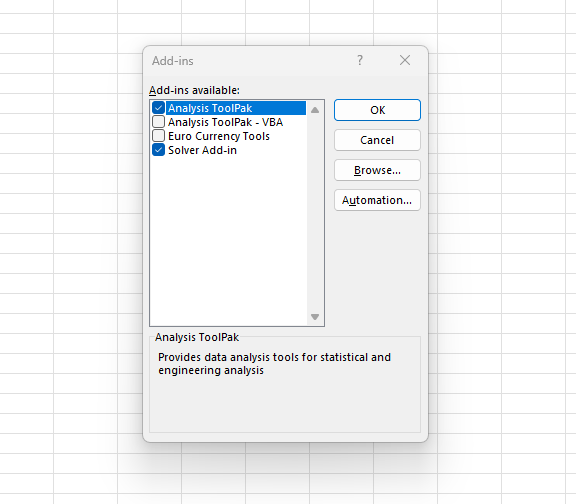Click the add-ins list scroll up arrow
The height and width of the screenshot is (504, 576).
coord(315,109)
